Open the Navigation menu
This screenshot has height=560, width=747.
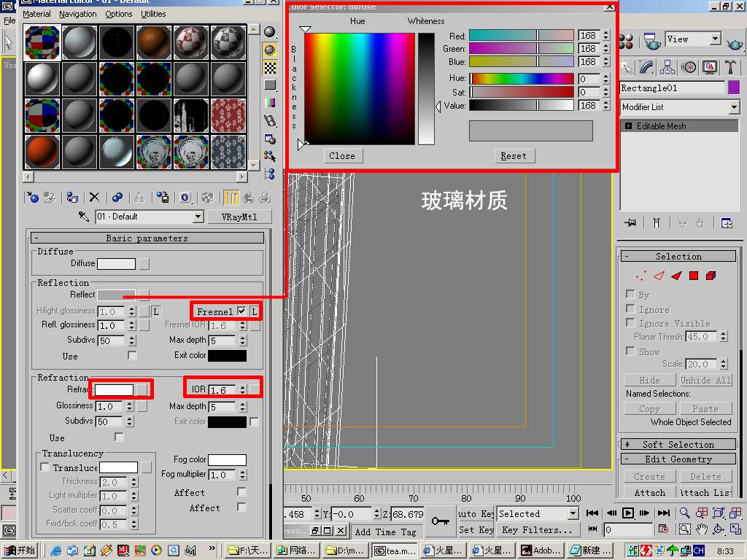(77, 15)
